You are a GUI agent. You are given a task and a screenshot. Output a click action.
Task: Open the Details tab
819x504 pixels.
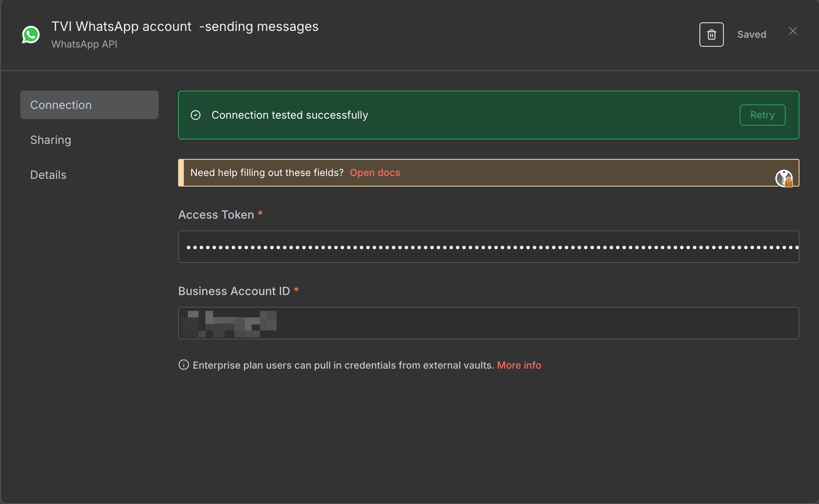(x=48, y=175)
